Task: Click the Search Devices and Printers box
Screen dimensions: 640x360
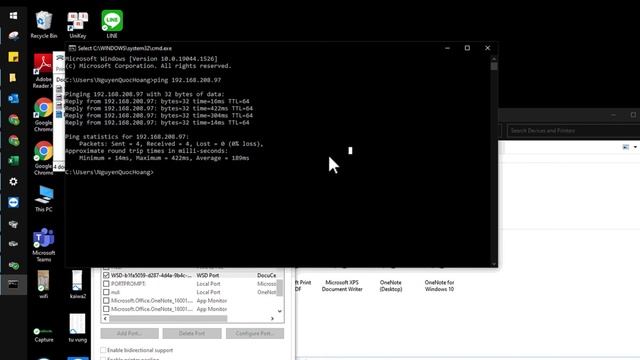Action: 573,131
